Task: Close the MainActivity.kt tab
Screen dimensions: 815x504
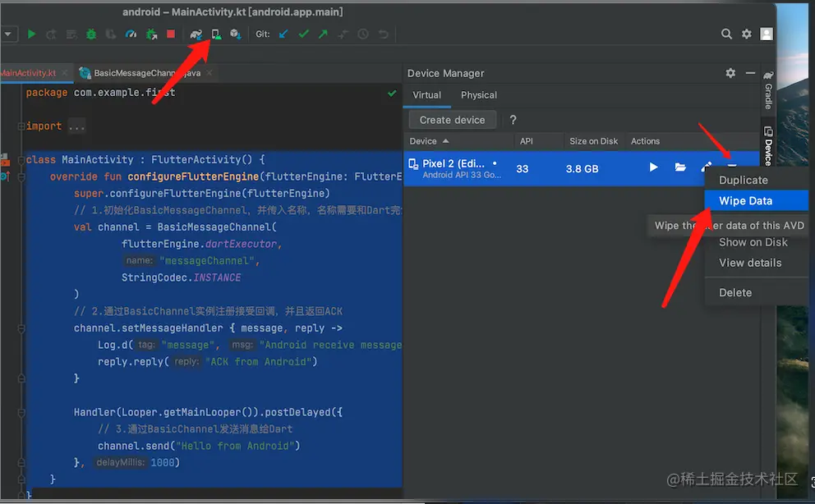Action: pyautogui.click(x=64, y=73)
